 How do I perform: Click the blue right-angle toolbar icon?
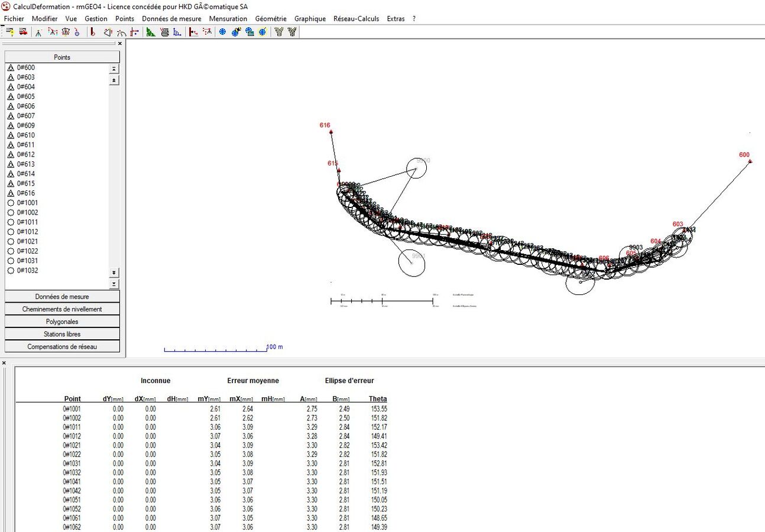coord(177,32)
